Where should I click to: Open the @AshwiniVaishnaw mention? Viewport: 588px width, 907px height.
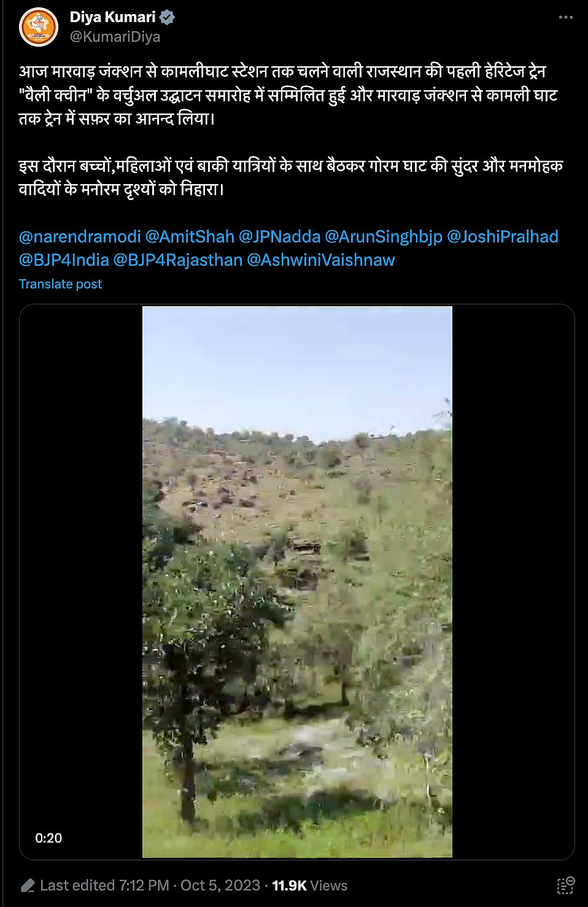(x=321, y=260)
